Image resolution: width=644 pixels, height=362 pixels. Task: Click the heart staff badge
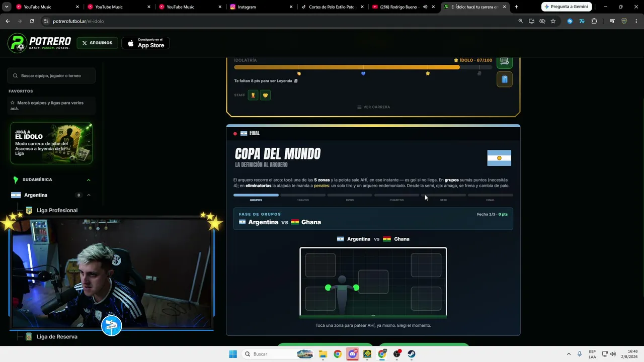[x=265, y=95]
